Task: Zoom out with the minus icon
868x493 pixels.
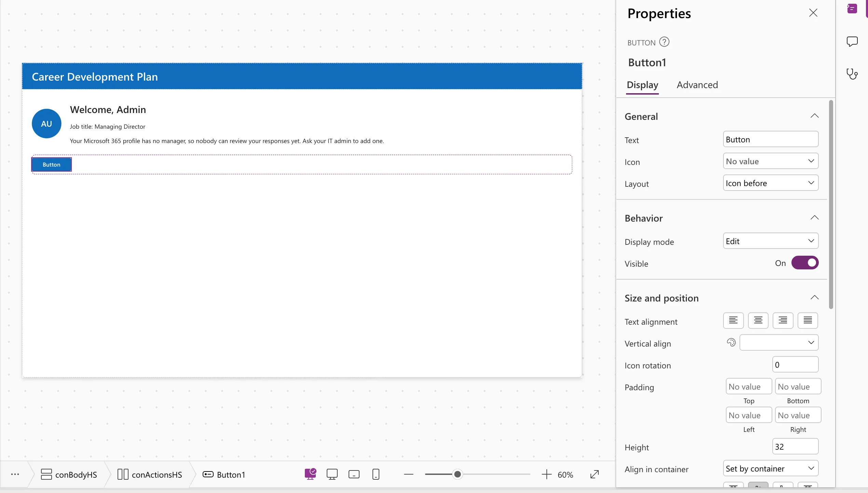Action: pos(408,474)
